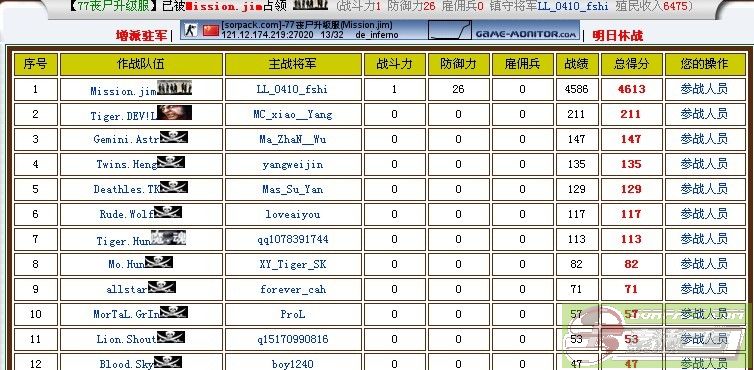Open 参战人员 for Mo.Hun row
This screenshot has height=370, width=754.
(x=704, y=264)
